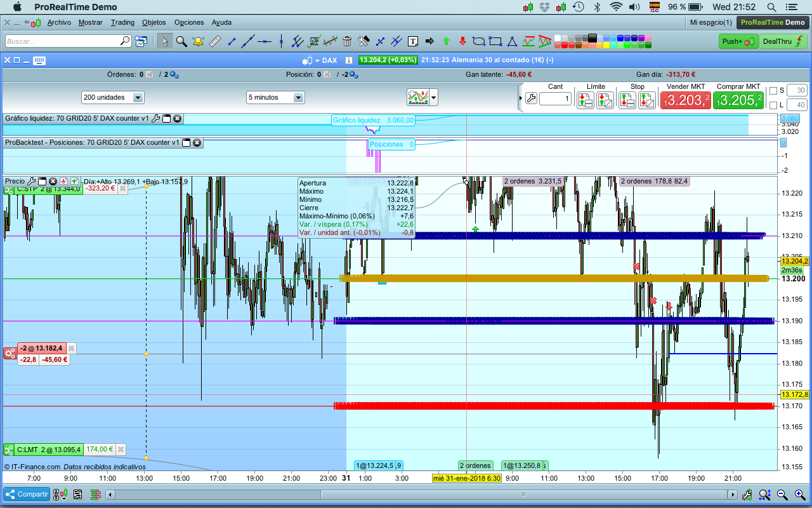
Task: Click the trash bin delete-objects icon
Action: click(347, 41)
